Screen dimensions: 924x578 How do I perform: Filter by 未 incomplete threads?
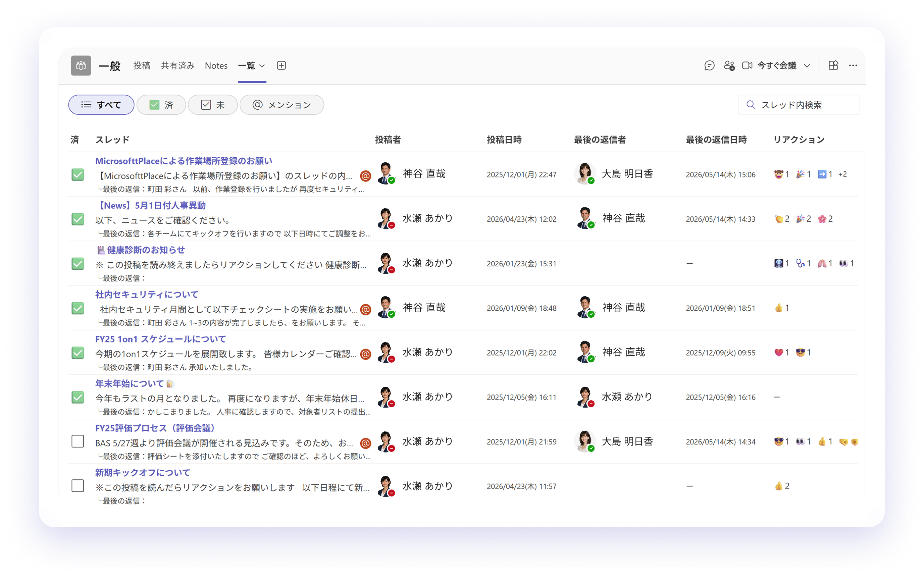click(213, 105)
